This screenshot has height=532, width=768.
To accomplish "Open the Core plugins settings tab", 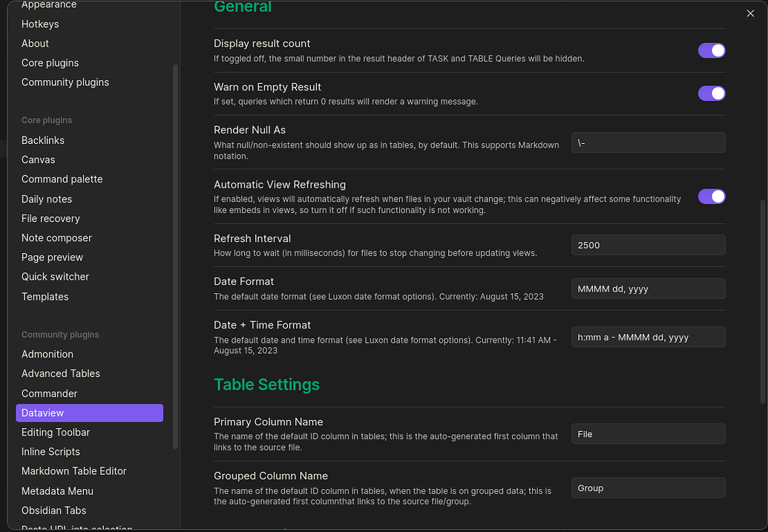I will point(50,63).
